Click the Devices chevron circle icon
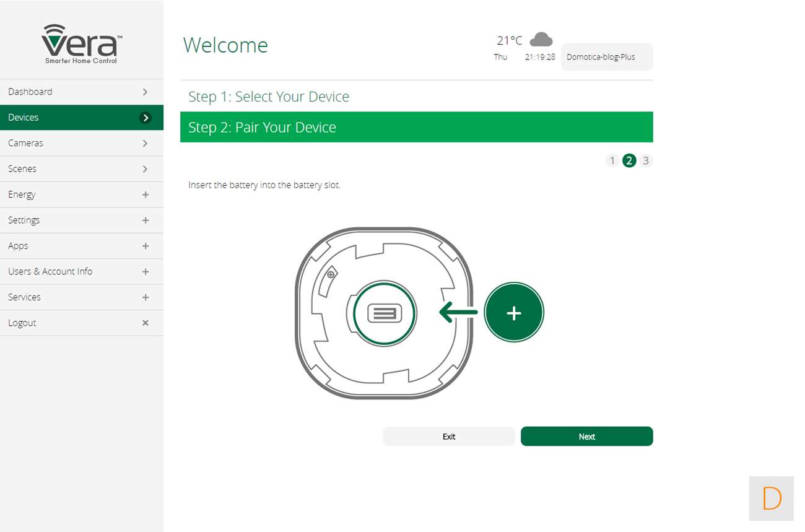 146,118
